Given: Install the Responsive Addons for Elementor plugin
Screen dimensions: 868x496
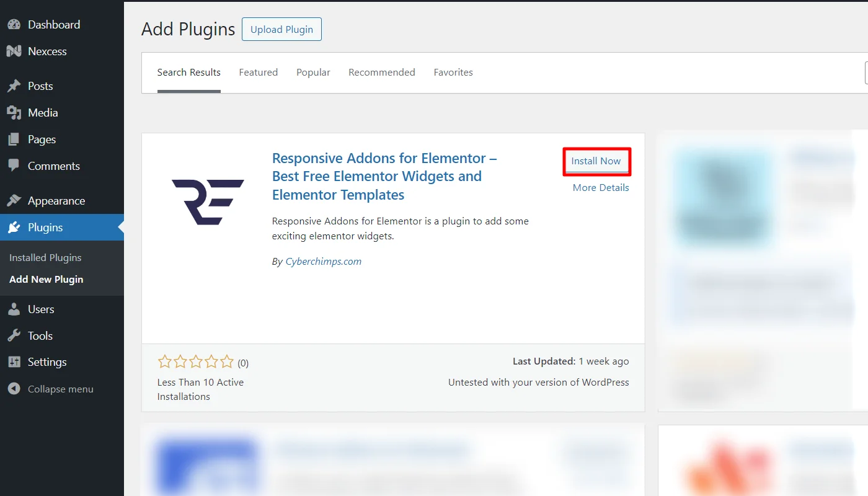Looking at the screenshot, I should click(x=596, y=161).
